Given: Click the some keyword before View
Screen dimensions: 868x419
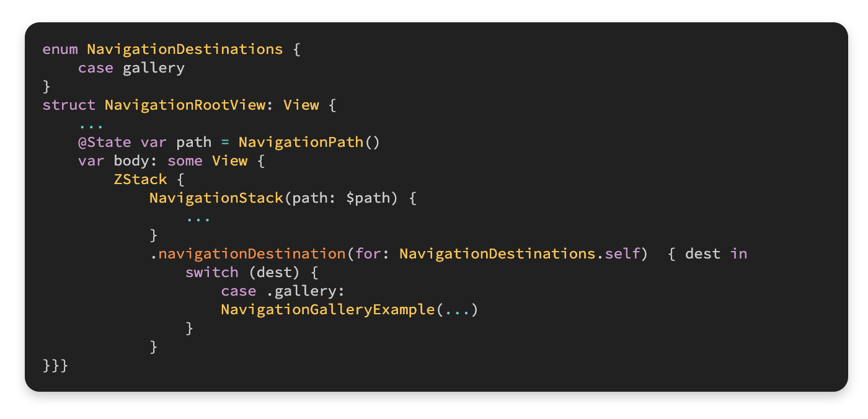Looking at the screenshot, I should pos(185,161).
